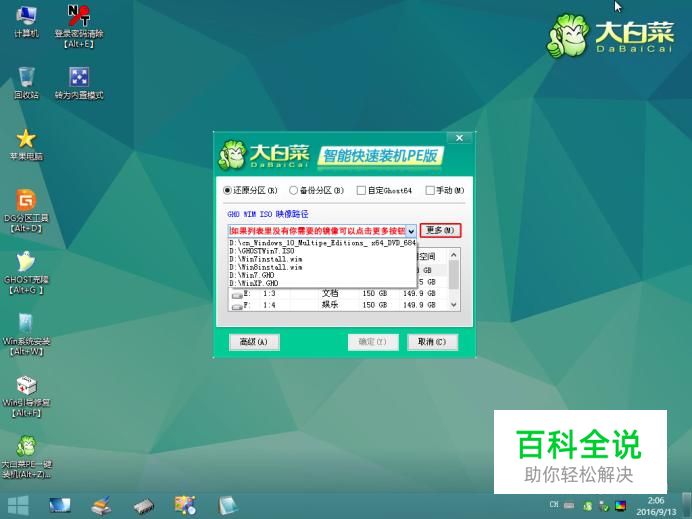692x519 pixels.
Task: Open the 回收站 recycle bin icon
Action: click(x=26, y=83)
